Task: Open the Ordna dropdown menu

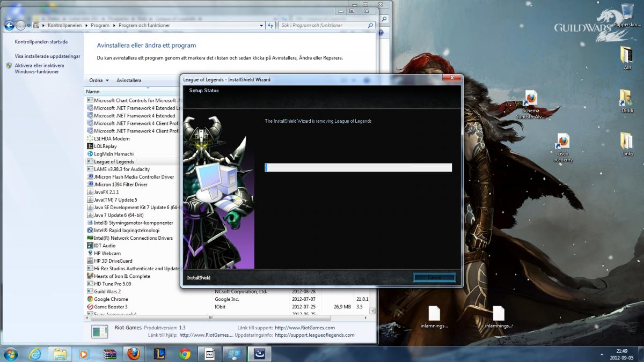Action: point(99,80)
